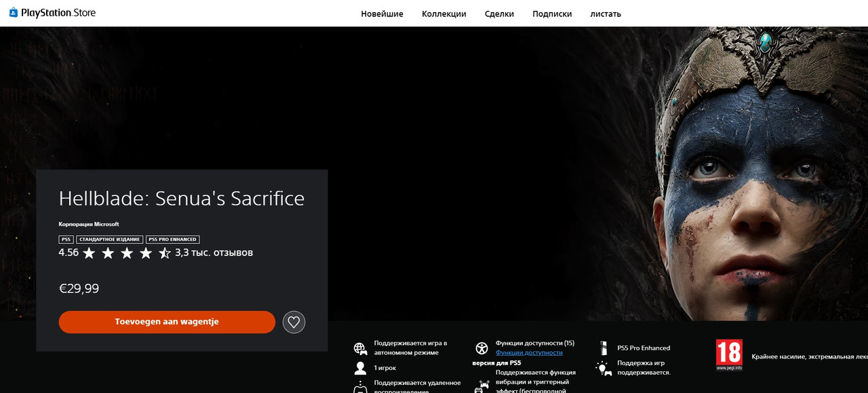Open the Коллекции menu
Screen dimensions: 868x393
[x=444, y=14]
